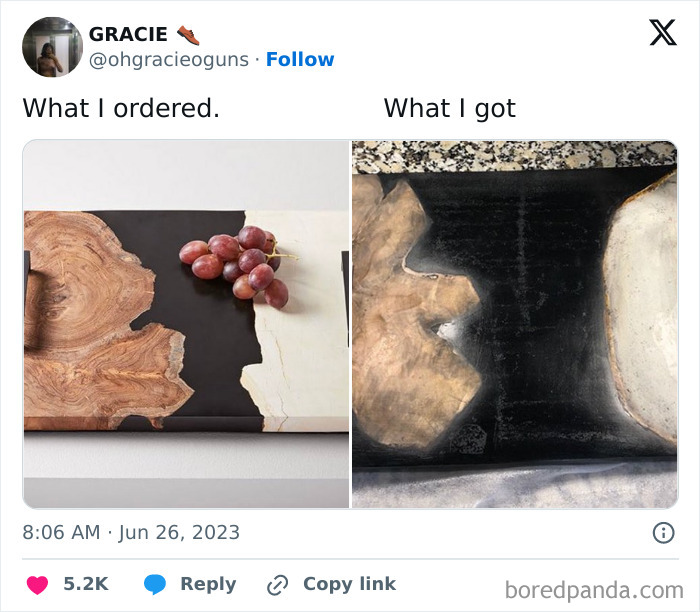Screen dimensions: 700x612
Task: Click the 5.2K likes count
Action: click(x=86, y=585)
